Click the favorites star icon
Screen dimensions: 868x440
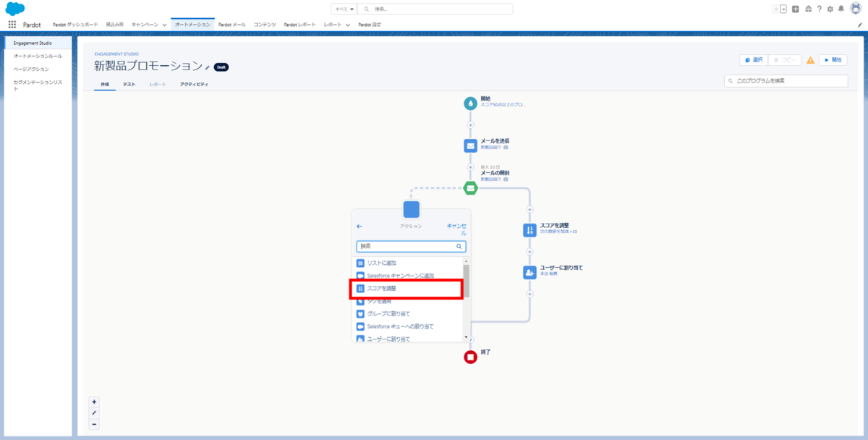click(x=776, y=9)
